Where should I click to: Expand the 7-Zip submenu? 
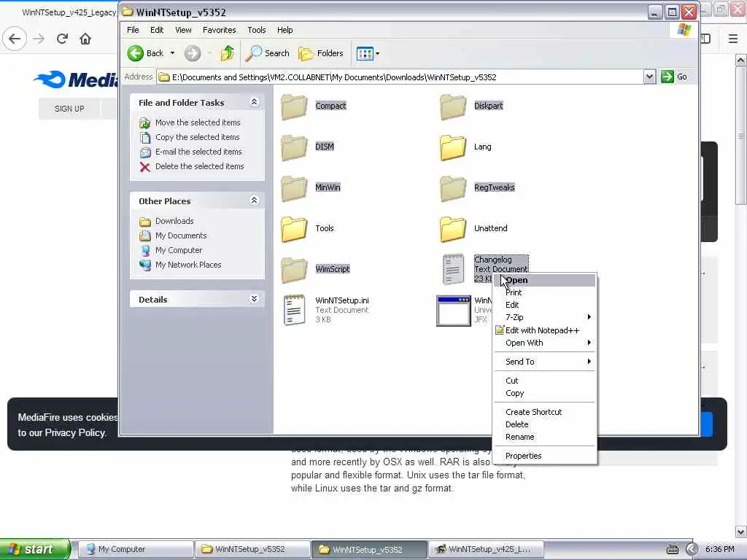point(544,318)
